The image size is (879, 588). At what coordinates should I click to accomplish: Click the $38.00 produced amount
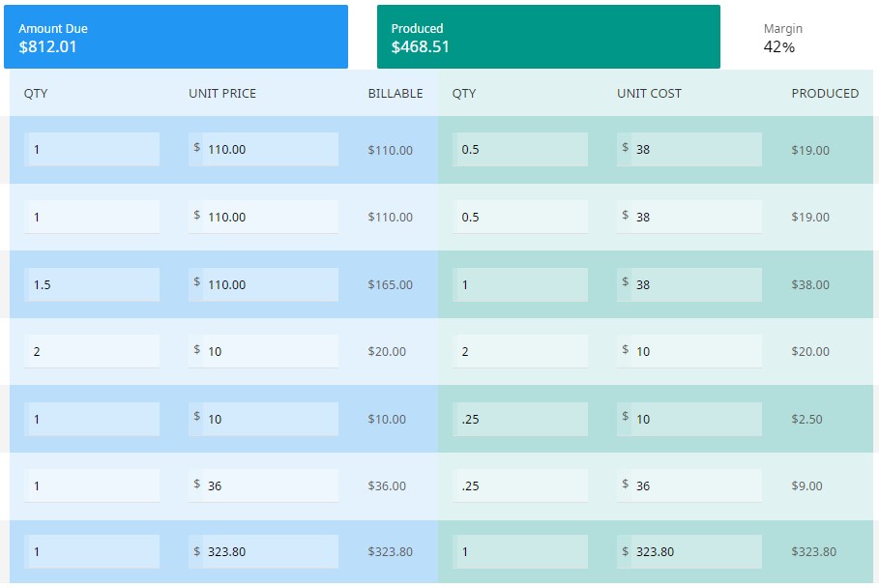810,284
